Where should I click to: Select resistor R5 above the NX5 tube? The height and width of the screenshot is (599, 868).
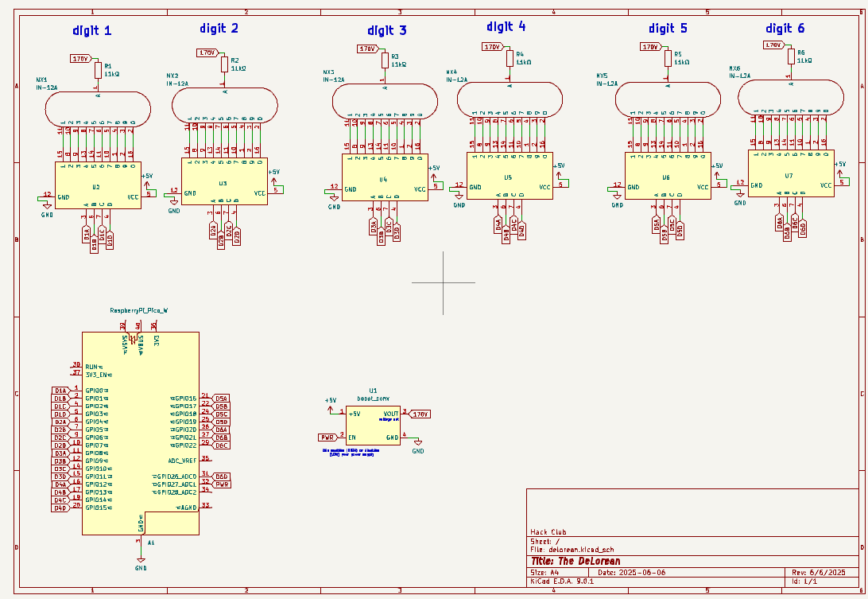[668, 58]
